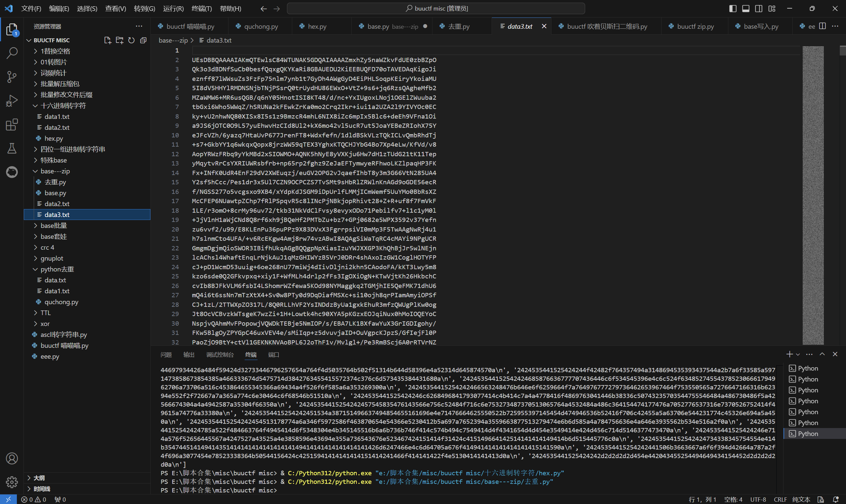
Task: Open terminal panel more actions ellipsis
Action: [809, 354]
